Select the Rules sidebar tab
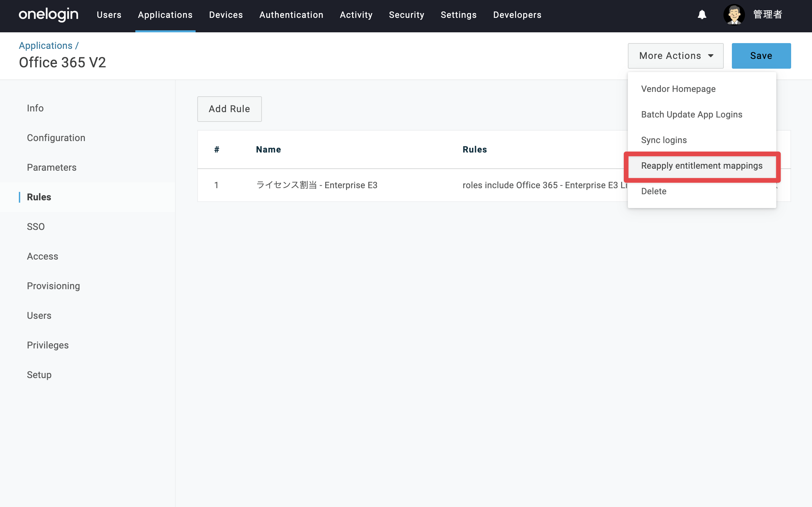 coord(39,197)
